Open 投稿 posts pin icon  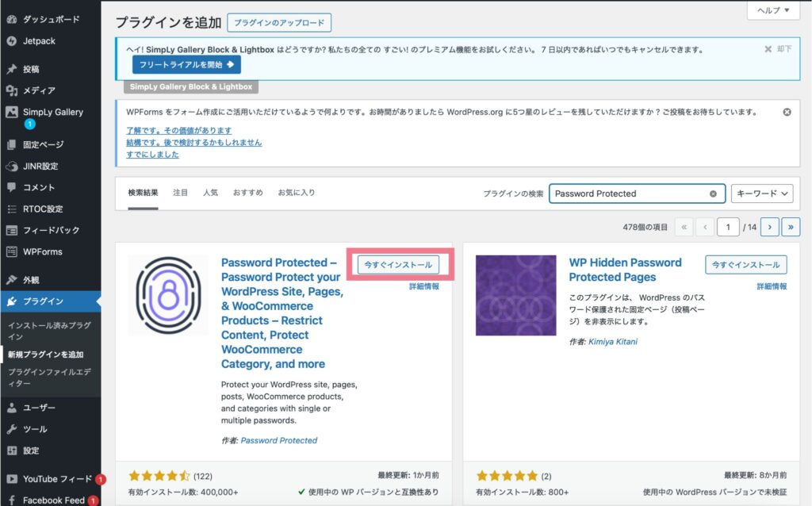[x=11, y=69]
